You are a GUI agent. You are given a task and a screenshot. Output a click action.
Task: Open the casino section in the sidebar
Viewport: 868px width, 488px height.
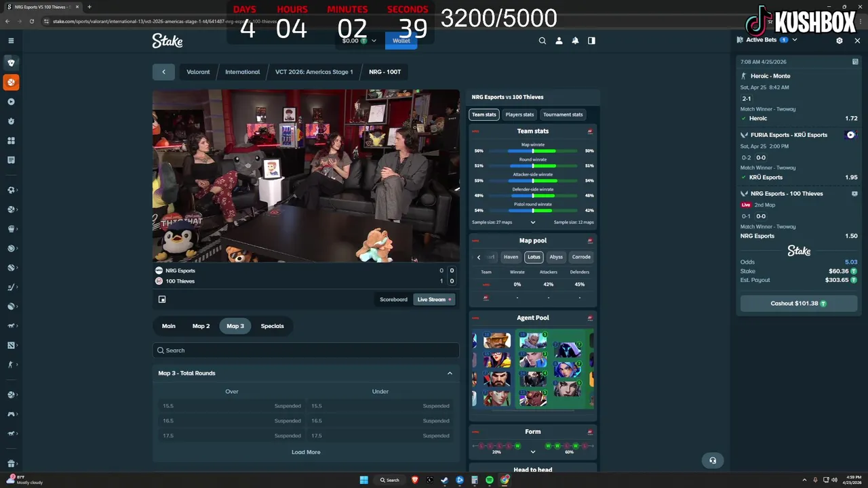pyautogui.click(x=11, y=62)
